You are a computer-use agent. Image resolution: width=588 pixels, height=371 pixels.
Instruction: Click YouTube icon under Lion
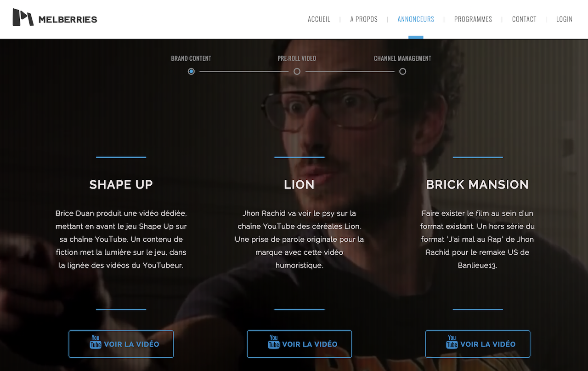pos(274,342)
